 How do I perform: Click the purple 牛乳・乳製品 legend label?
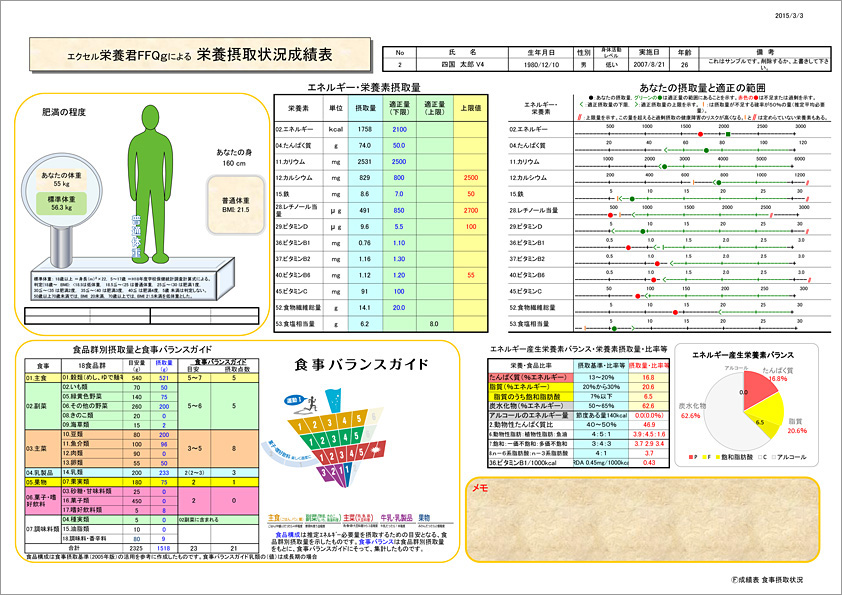[396, 518]
